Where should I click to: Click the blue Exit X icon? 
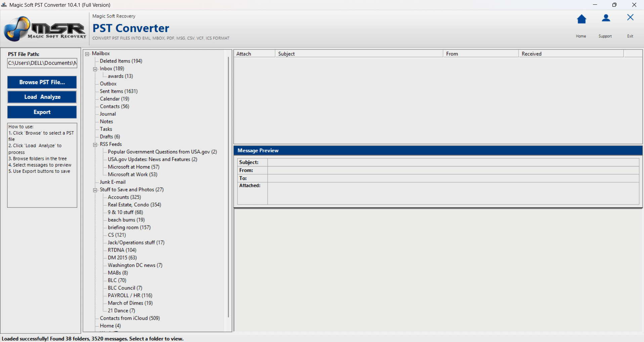coord(630,17)
